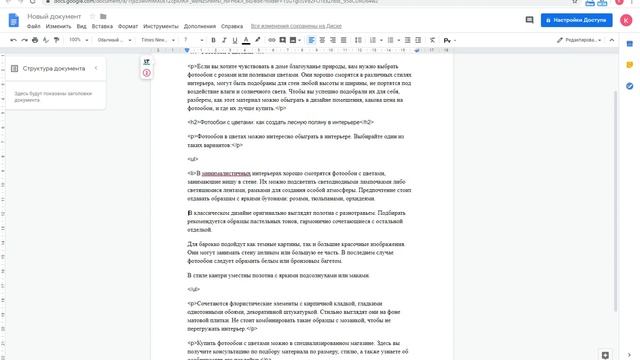Open the Изменить menu
Image resolution: width=640 pixels, height=360 pixels.
pos(58,26)
